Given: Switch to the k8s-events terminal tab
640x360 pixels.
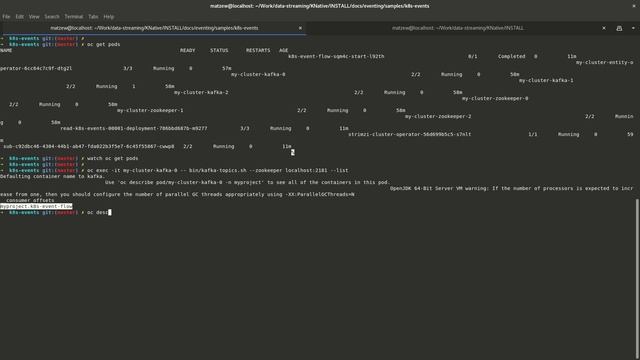Looking at the screenshot, I should [154, 28].
